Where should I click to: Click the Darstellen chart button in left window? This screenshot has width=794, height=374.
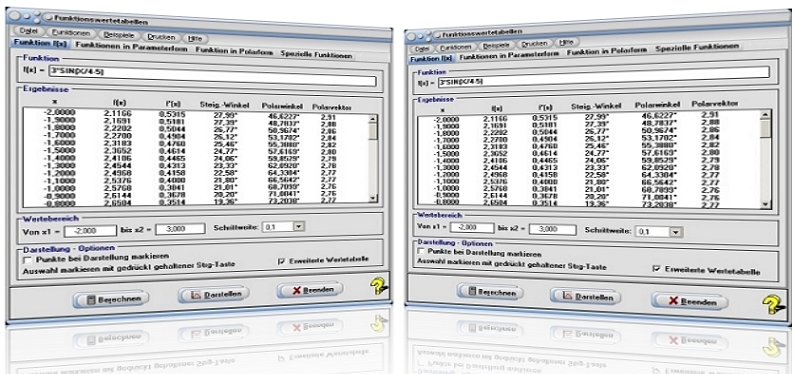213,294
